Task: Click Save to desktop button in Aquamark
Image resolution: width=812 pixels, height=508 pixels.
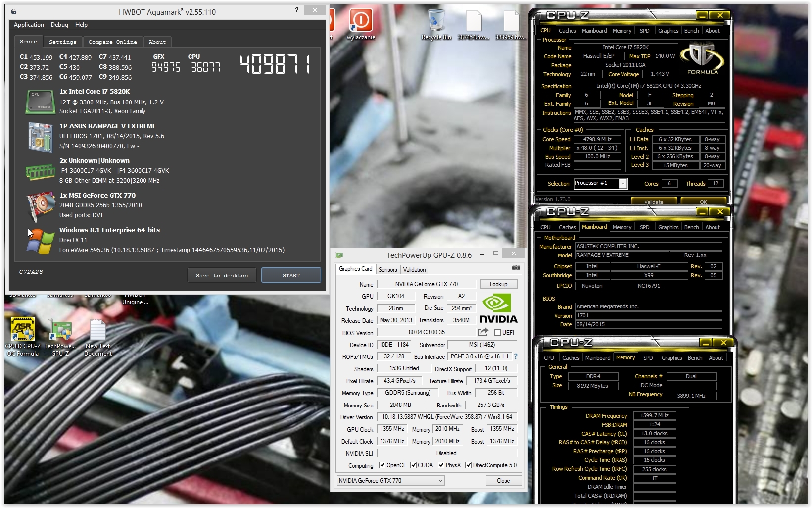Action: (222, 275)
